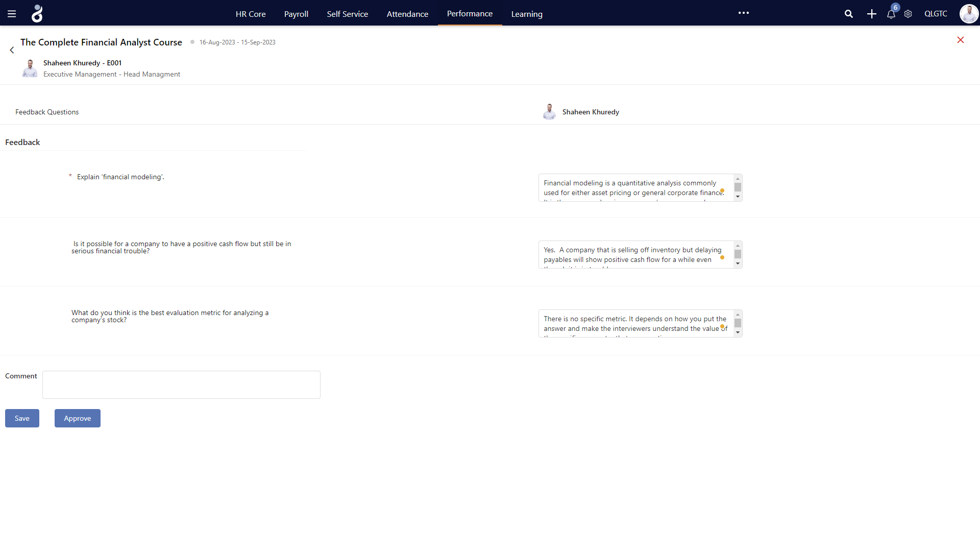The image size is (980, 551).
Task: Open the profile avatar menu
Action: coord(969,14)
